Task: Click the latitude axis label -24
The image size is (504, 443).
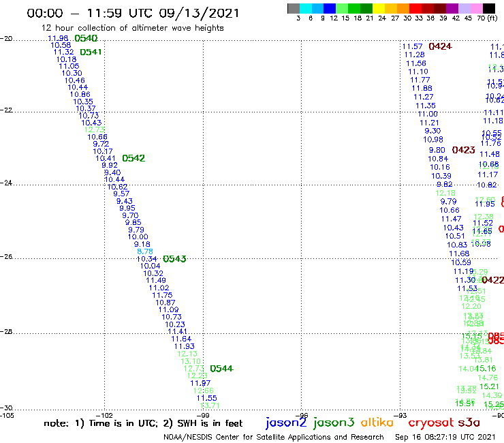Action: [6, 183]
